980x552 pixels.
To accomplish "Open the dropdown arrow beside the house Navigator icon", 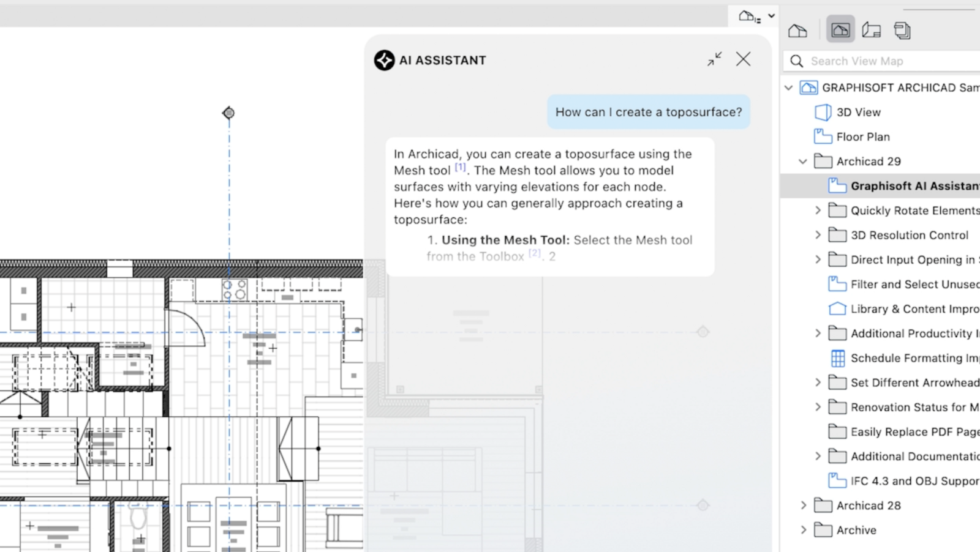I will pos(771,16).
